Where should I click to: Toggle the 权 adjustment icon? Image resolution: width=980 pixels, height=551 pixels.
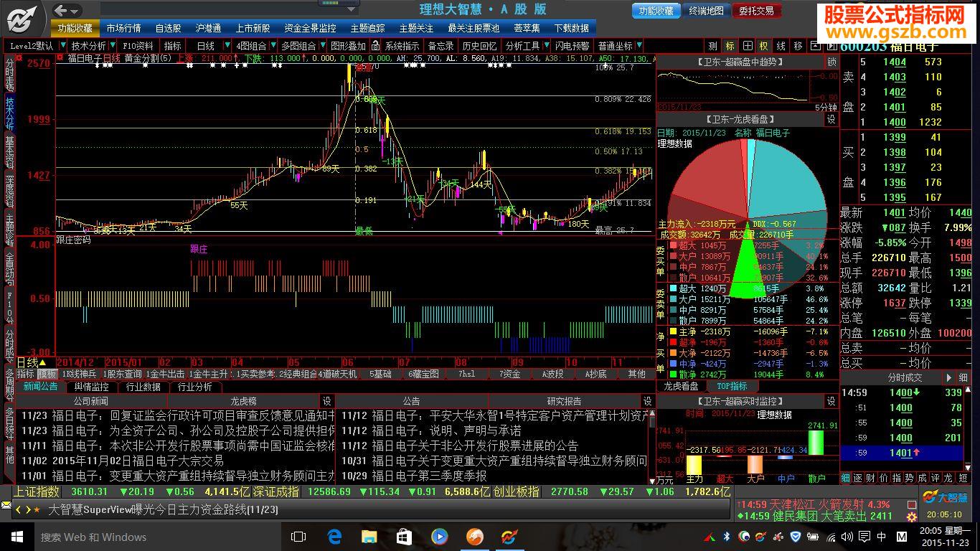click(764, 46)
